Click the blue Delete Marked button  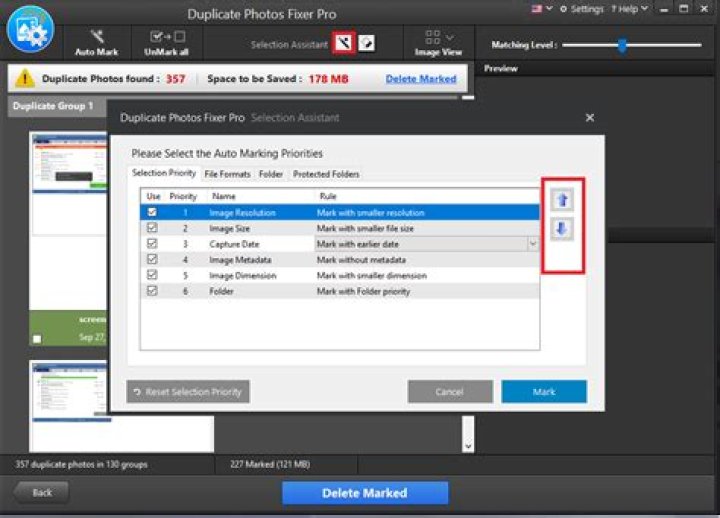pyautogui.click(x=365, y=493)
